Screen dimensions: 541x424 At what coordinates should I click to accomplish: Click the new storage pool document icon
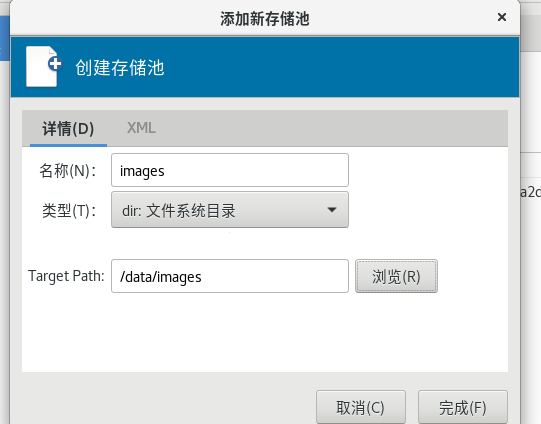point(44,66)
